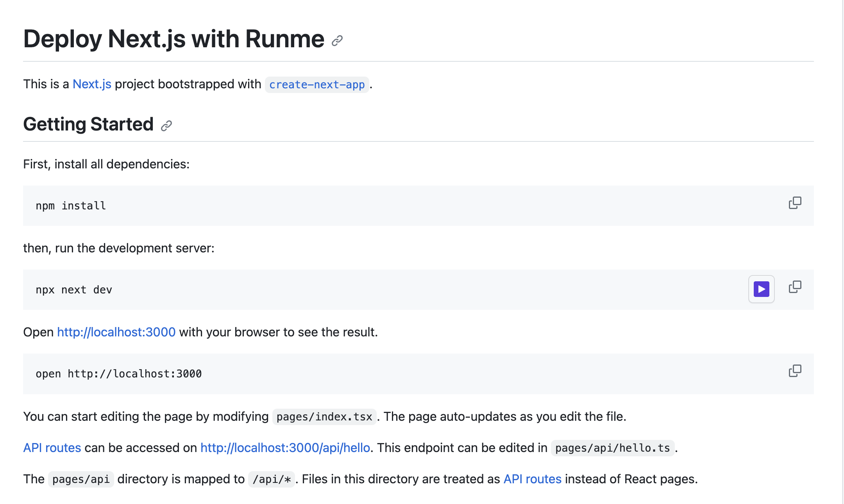The height and width of the screenshot is (504, 844).
Task: Visit the http://localhost:3000 link
Action: tap(116, 332)
